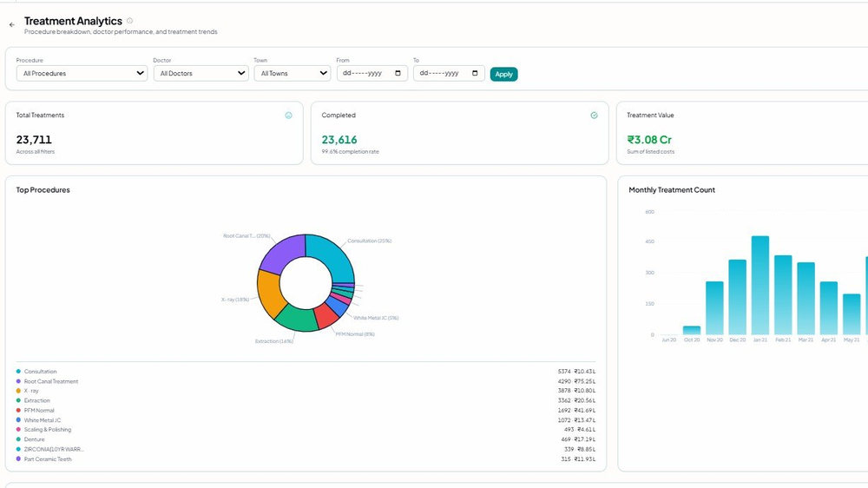
Task: Select the PFM Normal legend label
Action: pos(39,411)
